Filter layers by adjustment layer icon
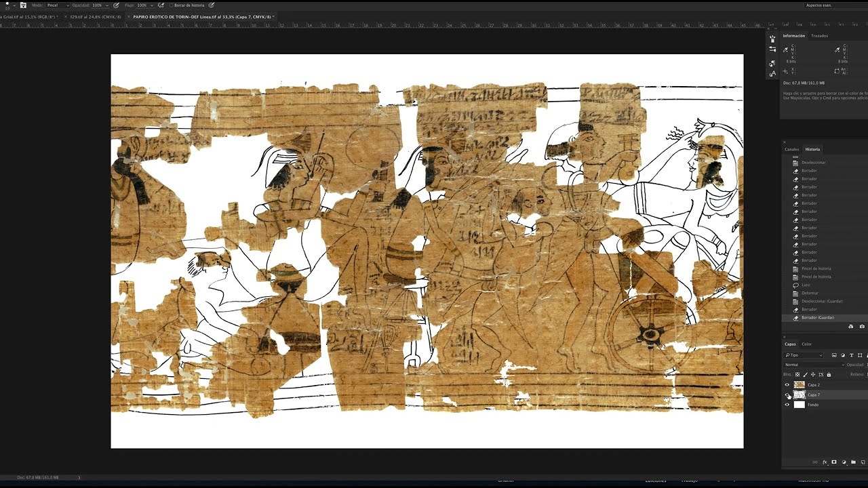This screenshot has height=488, width=868. click(843, 355)
